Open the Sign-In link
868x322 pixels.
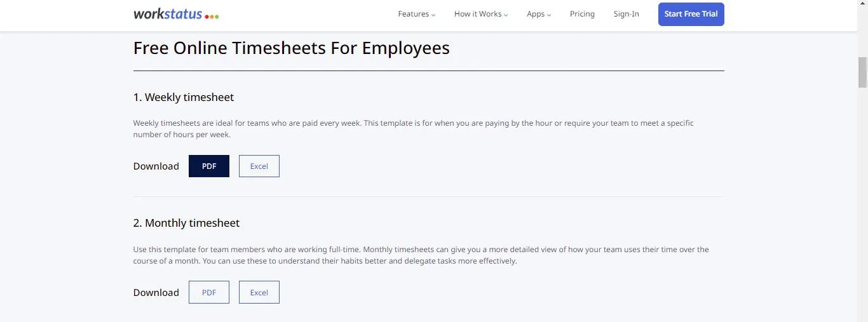627,14
